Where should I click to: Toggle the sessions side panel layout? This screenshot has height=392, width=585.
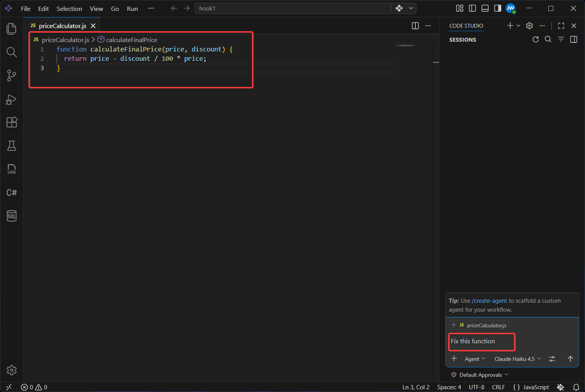click(574, 39)
